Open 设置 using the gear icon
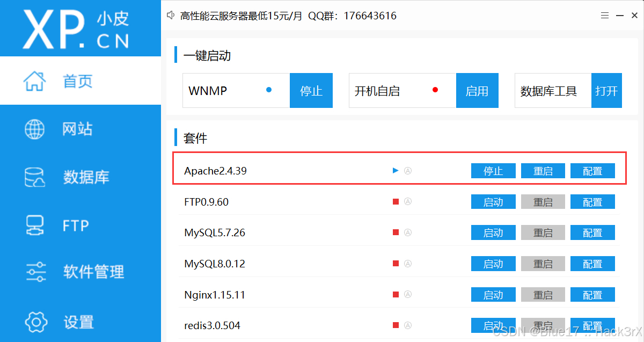 [35, 322]
